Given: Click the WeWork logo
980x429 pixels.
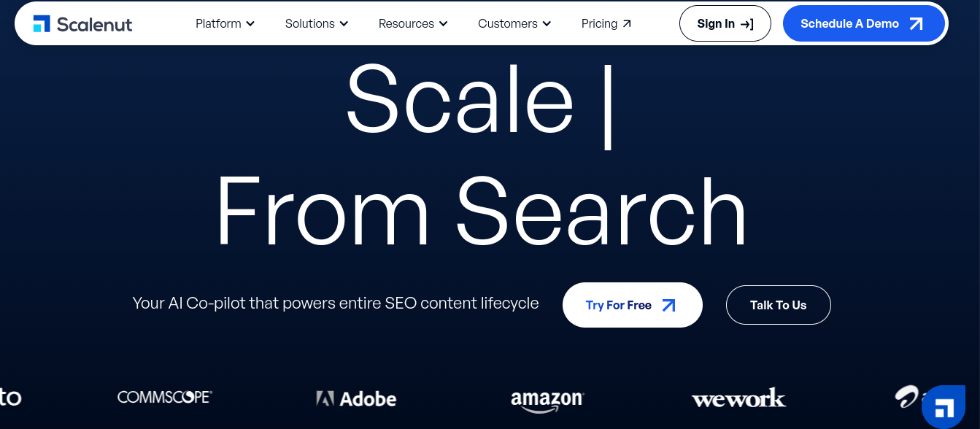Looking at the screenshot, I should point(738,398).
